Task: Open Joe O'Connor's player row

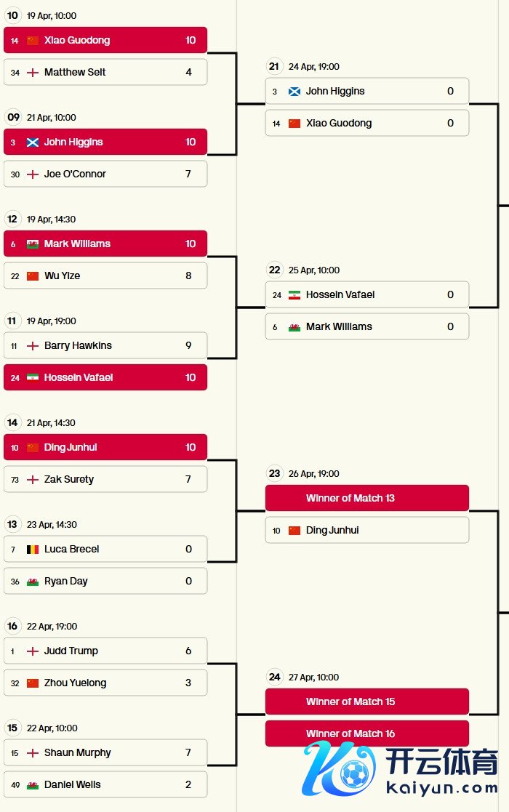Action: tap(105, 174)
